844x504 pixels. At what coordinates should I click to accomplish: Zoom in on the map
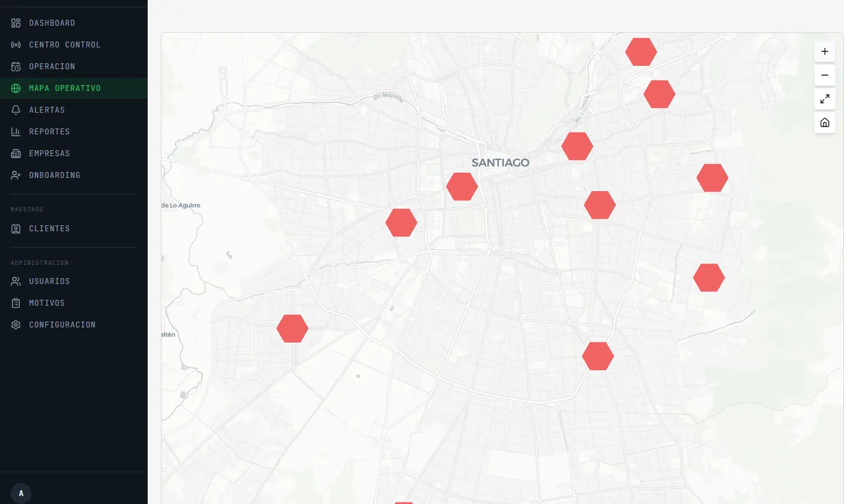click(x=825, y=51)
